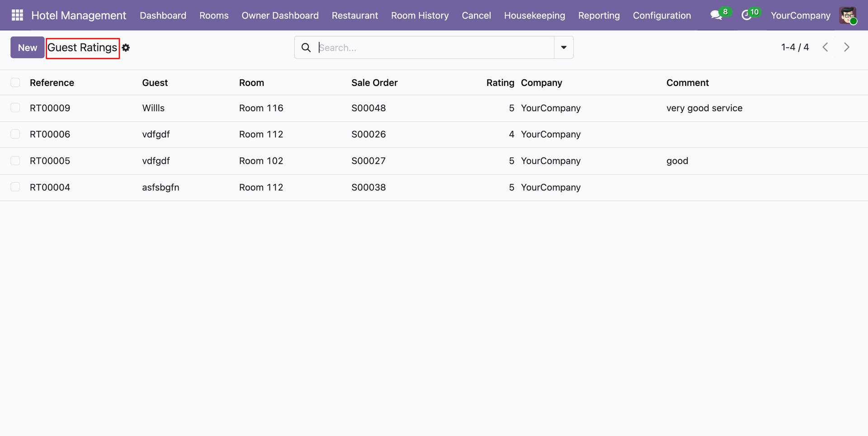Click sale order S00038
The width and height of the screenshot is (868, 436).
368,187
